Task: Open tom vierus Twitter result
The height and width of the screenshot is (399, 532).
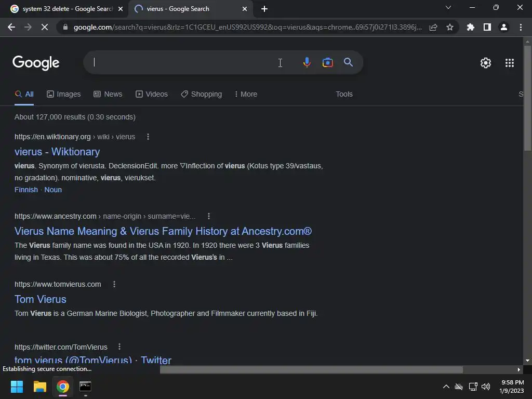Action: coord(93,360)
